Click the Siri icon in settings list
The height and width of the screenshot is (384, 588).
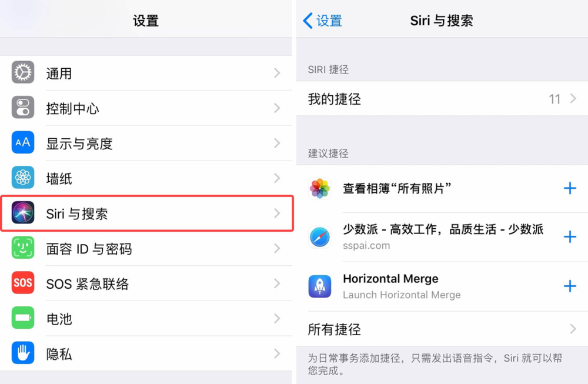pyautogui.click(x=23, y=213)
